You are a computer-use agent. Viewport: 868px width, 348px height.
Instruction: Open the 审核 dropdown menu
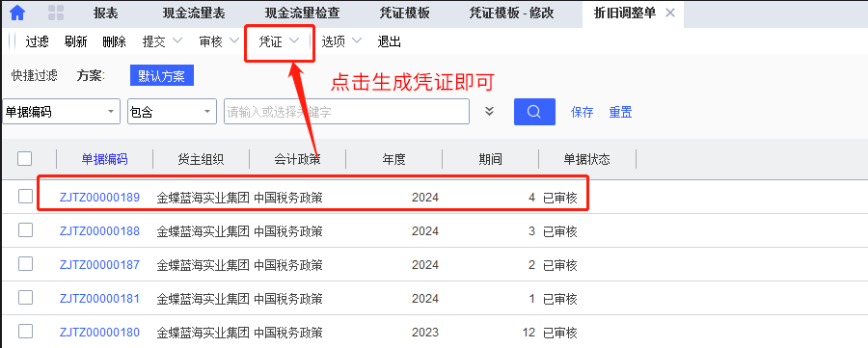click(219, 41)
